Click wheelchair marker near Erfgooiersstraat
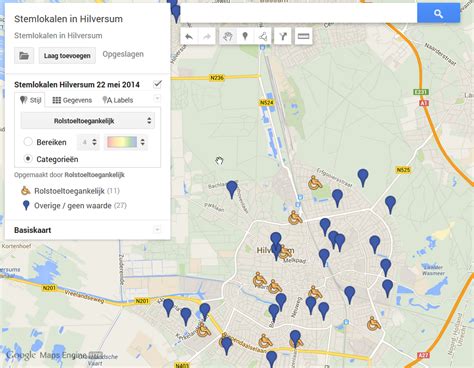The image size is (474, 368). pos(315,183)
